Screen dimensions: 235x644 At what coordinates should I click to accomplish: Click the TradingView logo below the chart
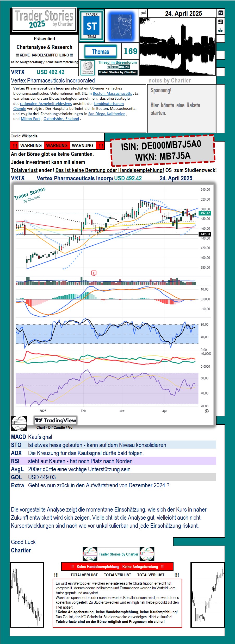click(x=55, y=420)
